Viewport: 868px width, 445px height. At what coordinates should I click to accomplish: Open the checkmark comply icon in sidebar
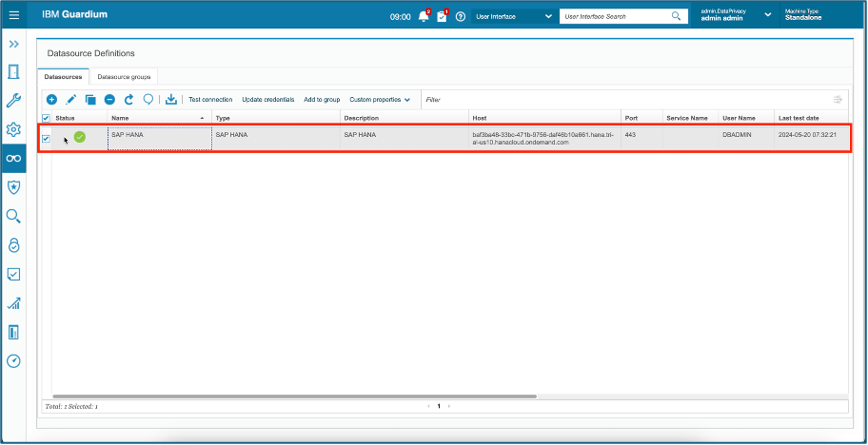tap(14, 274)
